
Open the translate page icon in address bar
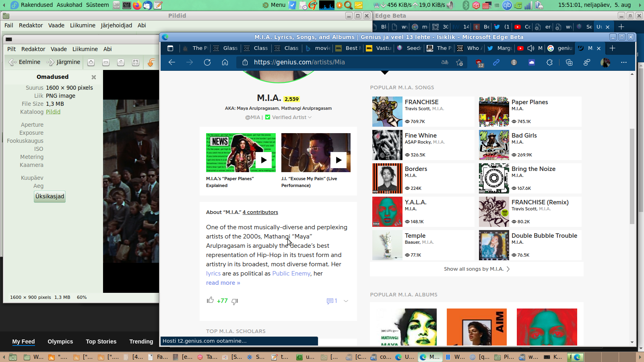click(x=445, y=62)
